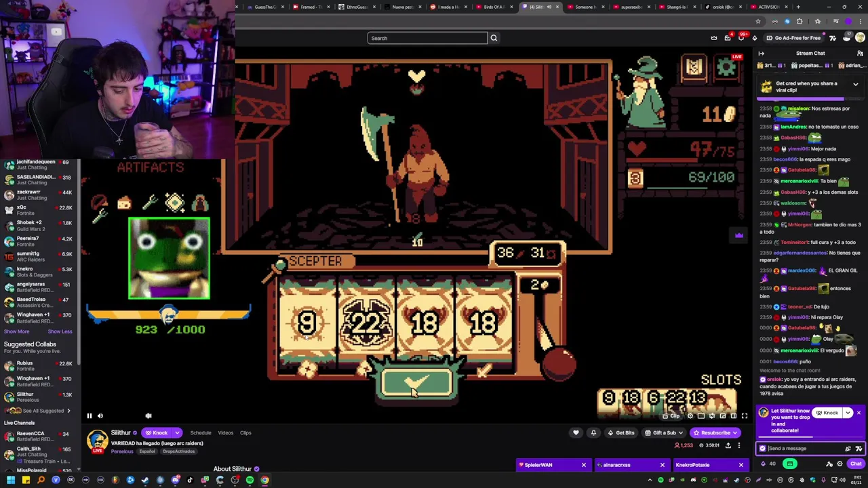Close the SpielerWAN whisper tab
This screenshot has height=488, width=868.
583,465
